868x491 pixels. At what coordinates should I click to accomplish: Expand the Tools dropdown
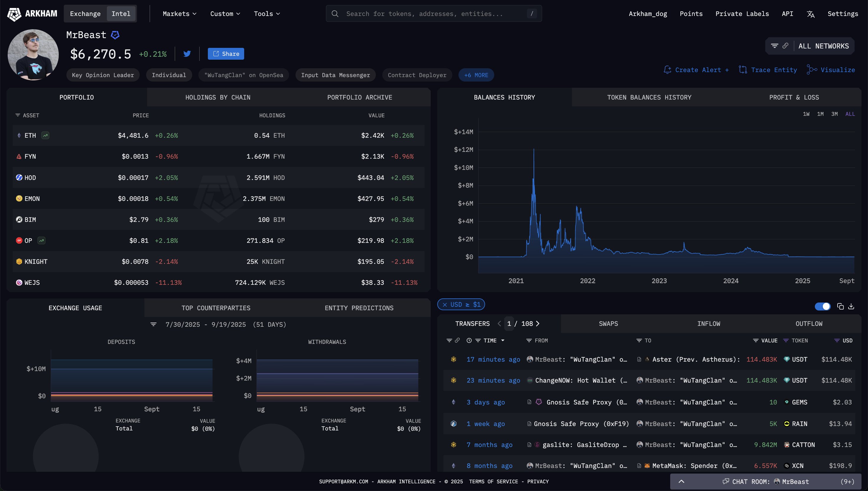coord(267,14)
